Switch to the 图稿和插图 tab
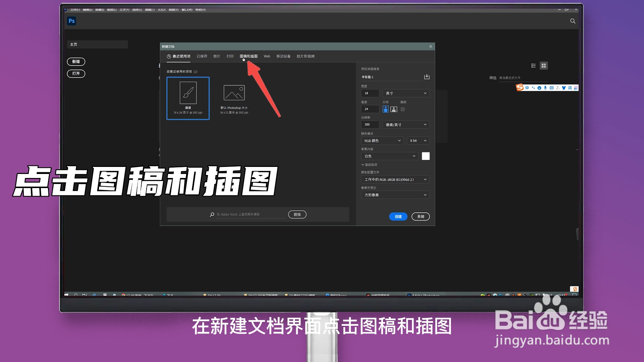The width and height of the screenshot is (644, 362). click(x=249, y=56)
